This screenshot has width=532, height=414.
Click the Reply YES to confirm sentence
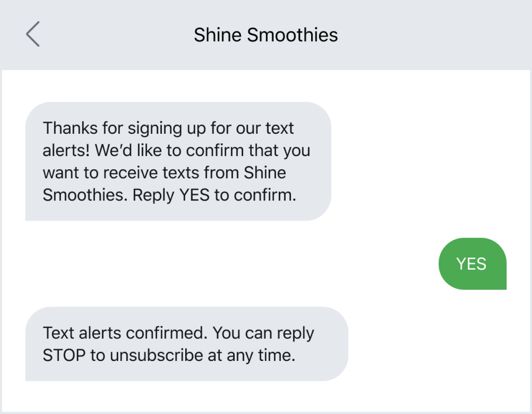[214, 195]
